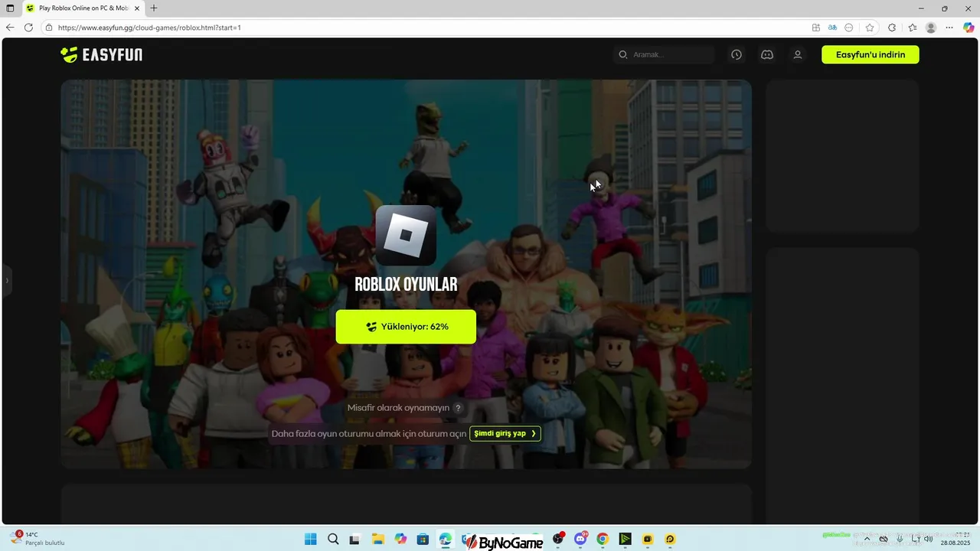Open the Discord icon in EasyFun header
The height and width of the screenshot is (551, 980).
766,54
